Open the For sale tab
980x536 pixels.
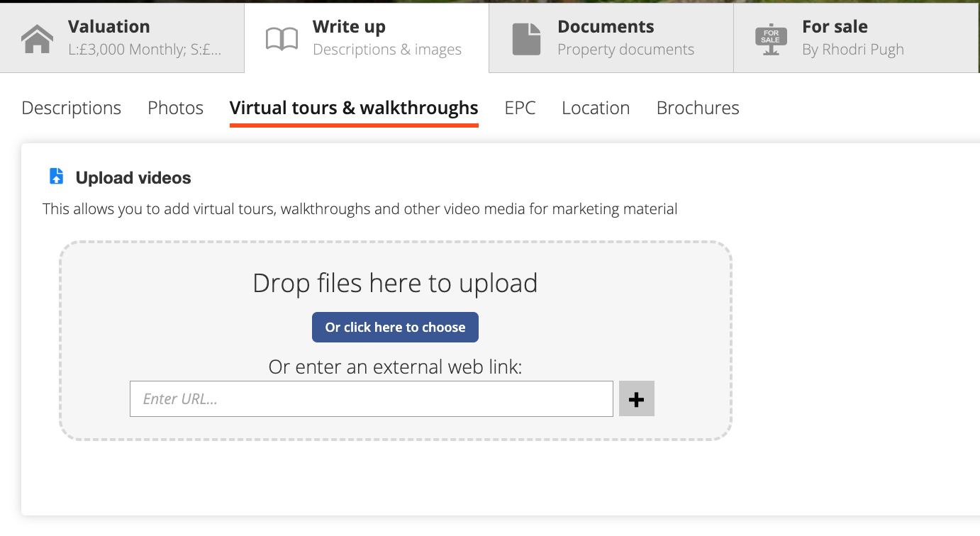point(857,37)
